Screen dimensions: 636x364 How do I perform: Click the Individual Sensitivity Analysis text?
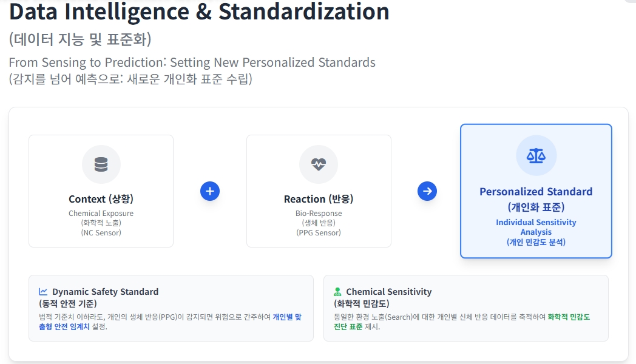(536, 227)
